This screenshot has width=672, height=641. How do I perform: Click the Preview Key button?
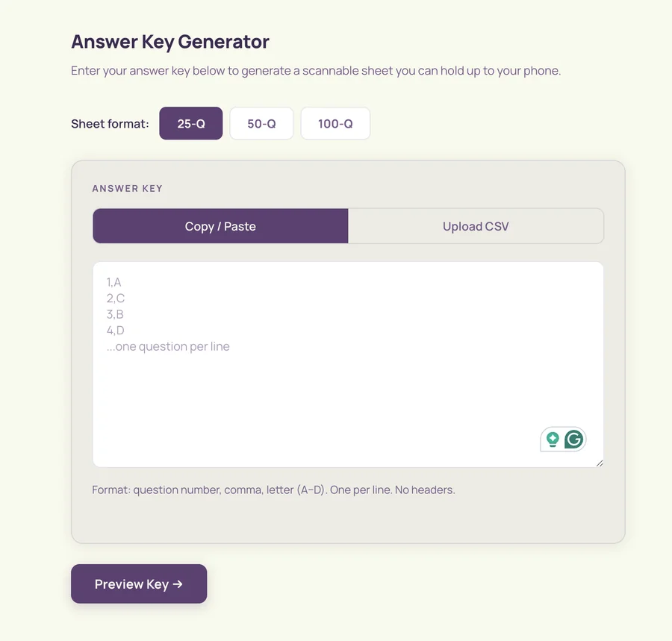(x=139, y=584)
